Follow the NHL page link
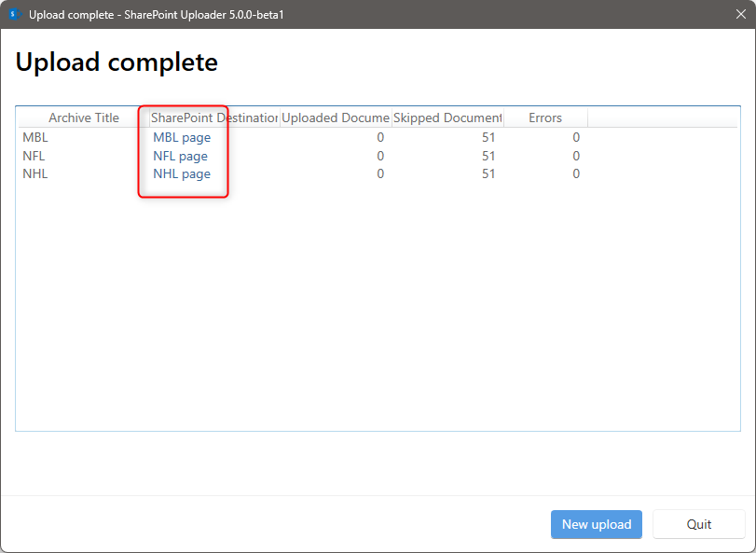The width and height of the screenshot is (756, 553). point(182,173)
